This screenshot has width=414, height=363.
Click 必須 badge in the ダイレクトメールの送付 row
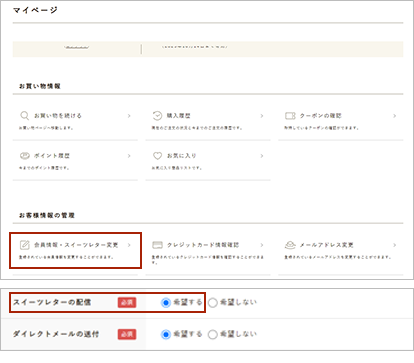click(x=127, y=334)
